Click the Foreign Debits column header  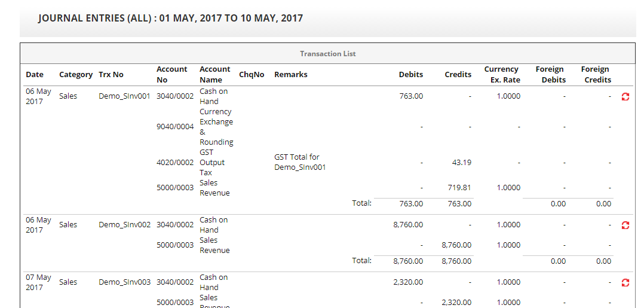click(x=550, y=75)
